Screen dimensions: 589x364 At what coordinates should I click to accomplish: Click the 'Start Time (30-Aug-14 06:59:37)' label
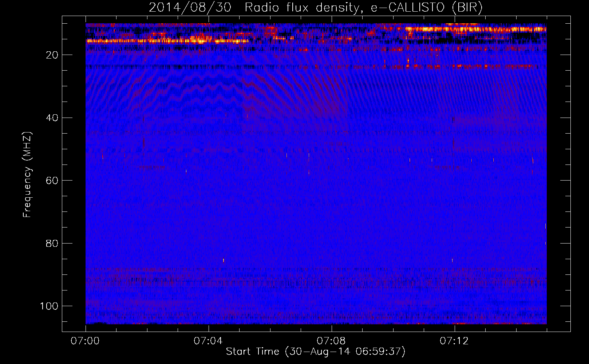(x=316, y=352)
